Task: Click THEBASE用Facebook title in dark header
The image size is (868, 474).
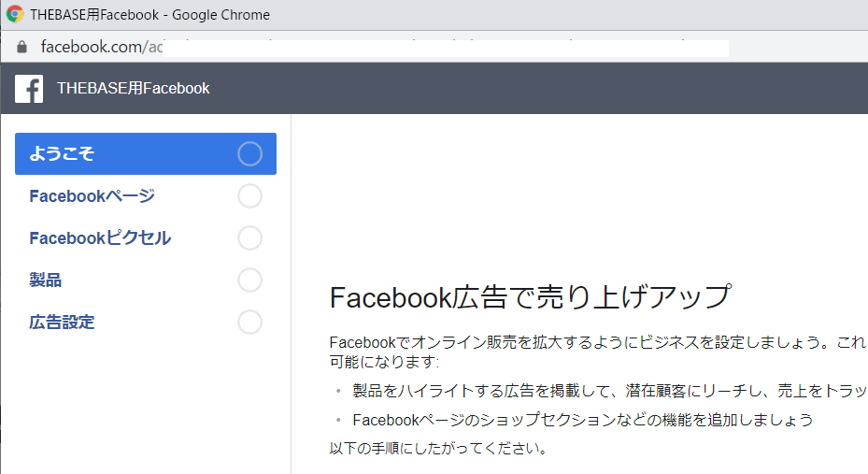Action: (x=134, y=89)
